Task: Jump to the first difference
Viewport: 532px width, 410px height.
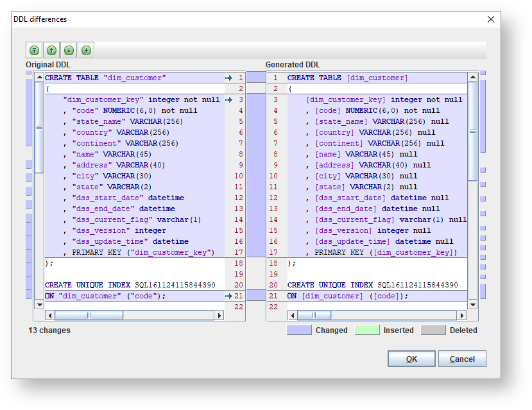Action: (34, 50)
